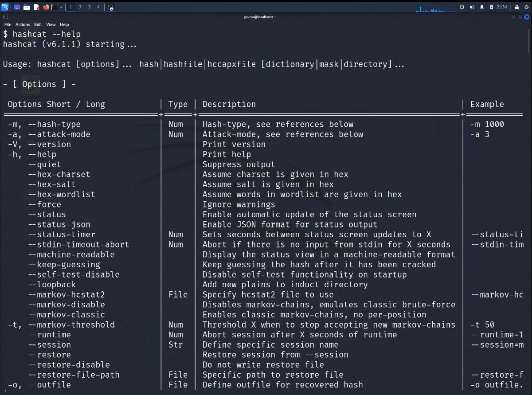Viewport: 532px width, 395px height.
Task: Launch Firefox from the taskbar
Action: pyautogui.click(x=46, y=7)
